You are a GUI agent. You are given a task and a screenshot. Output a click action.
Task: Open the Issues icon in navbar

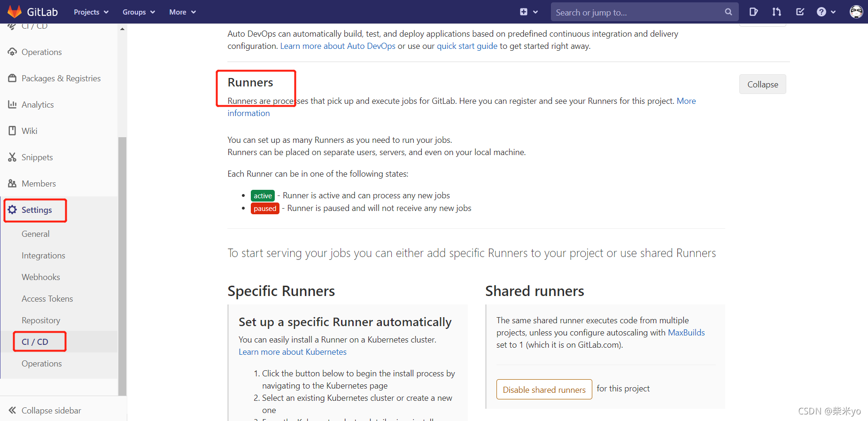(753, 12)
